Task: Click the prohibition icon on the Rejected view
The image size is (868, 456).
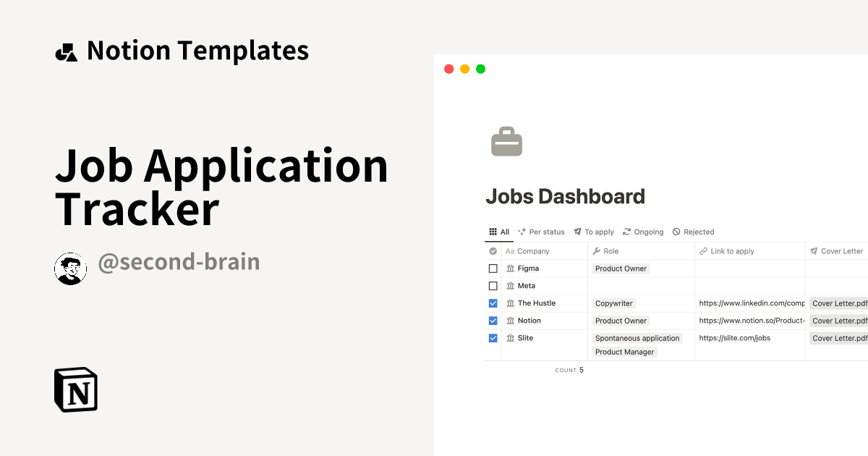Action: pyautogui.click(x=677, y=232)
